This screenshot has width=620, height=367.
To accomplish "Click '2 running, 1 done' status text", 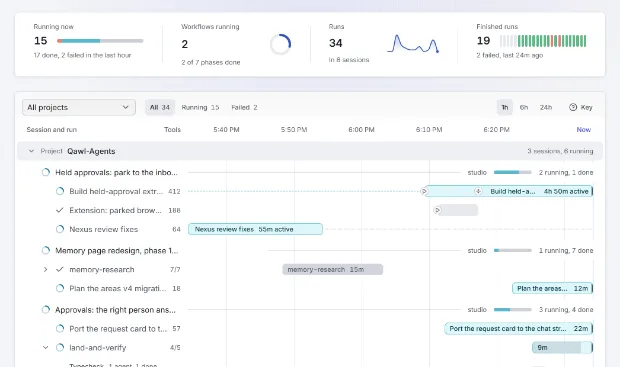I will [x=566, y=172].
